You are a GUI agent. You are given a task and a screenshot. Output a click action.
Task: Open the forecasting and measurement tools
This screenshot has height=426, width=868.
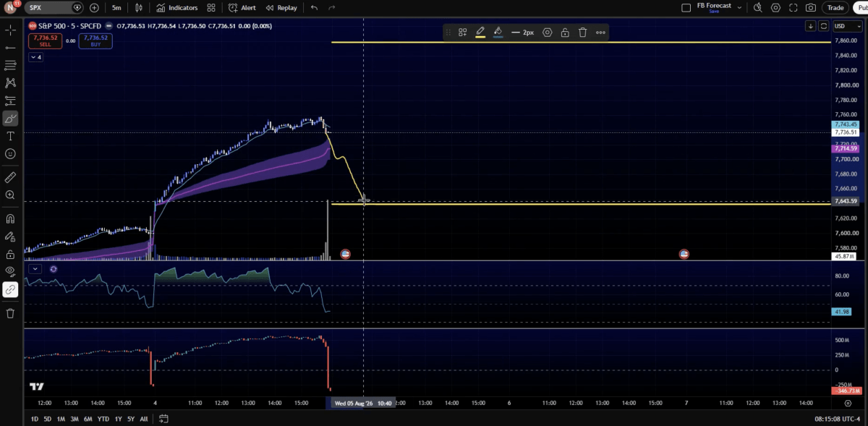(10, 101)
